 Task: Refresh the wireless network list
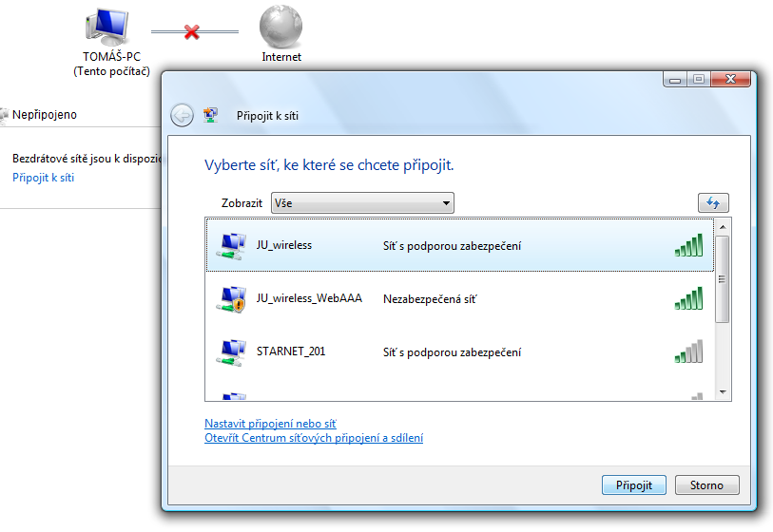713,202
